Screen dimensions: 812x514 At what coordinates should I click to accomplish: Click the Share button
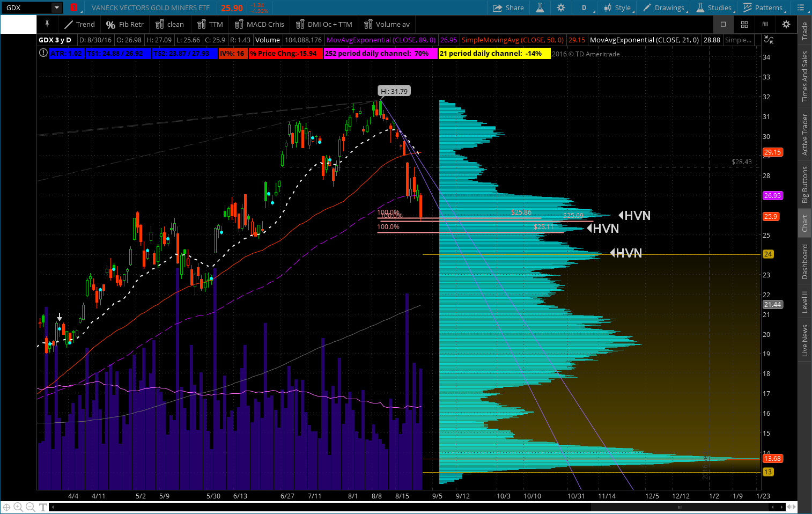click(x=508, y=8)
